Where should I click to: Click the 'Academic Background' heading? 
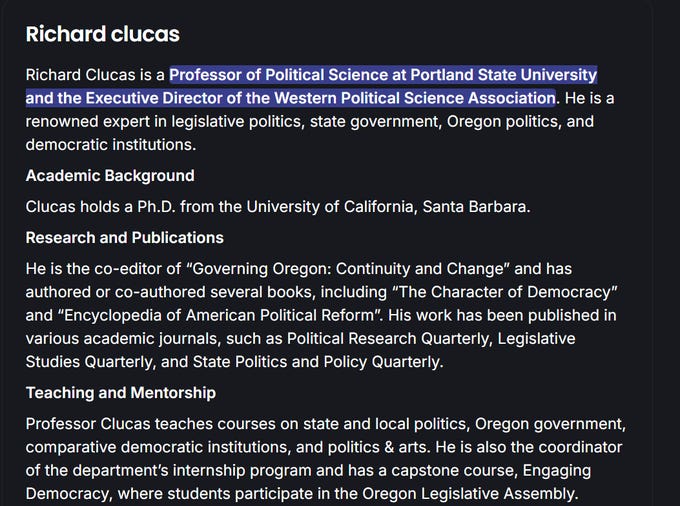110,176
